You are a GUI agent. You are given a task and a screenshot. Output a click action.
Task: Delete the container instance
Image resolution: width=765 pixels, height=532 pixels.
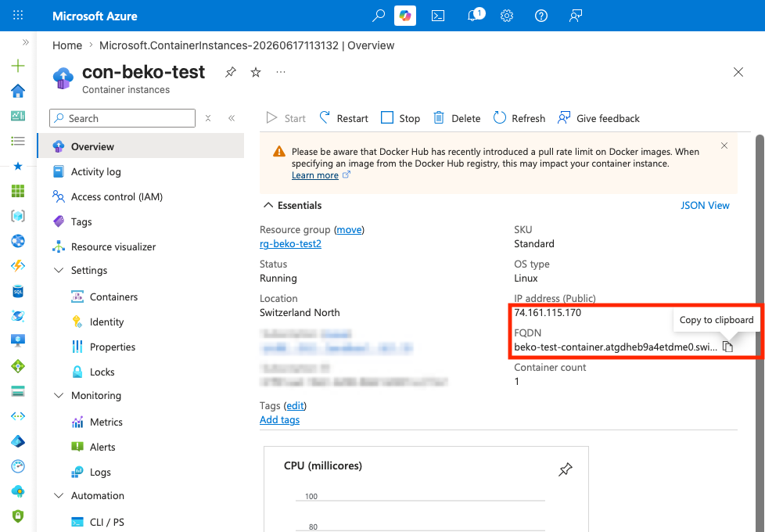pos(457,118)
